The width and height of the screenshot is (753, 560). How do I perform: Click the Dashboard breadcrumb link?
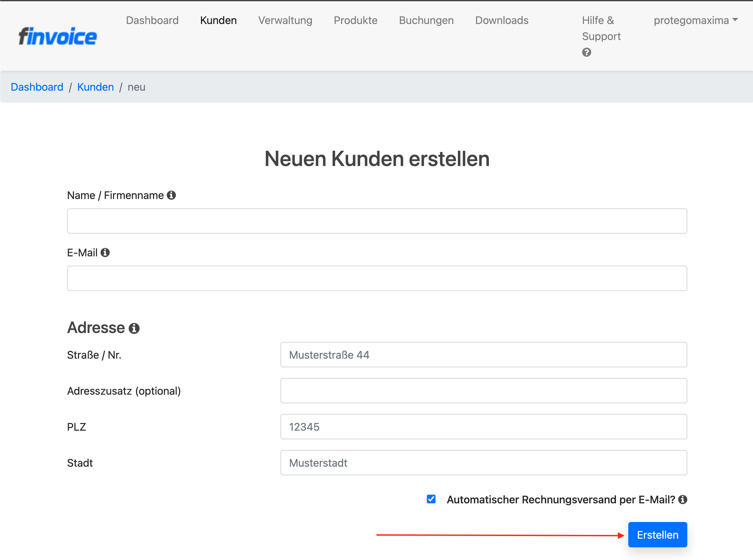pos(37,87)
